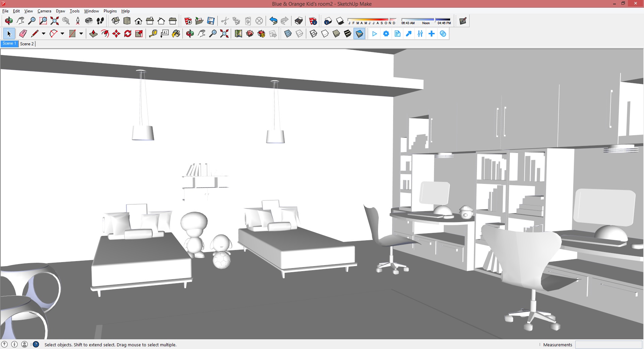The width and height of the screenshot is (644, 349).
Task: Choose the Walk footprints tool
Action: (x=100, y=21)
